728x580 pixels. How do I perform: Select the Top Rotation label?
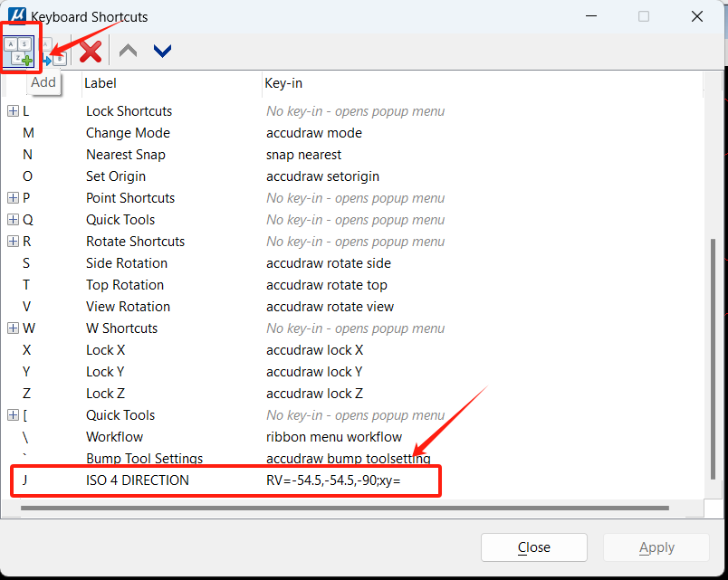click(125, 285)
